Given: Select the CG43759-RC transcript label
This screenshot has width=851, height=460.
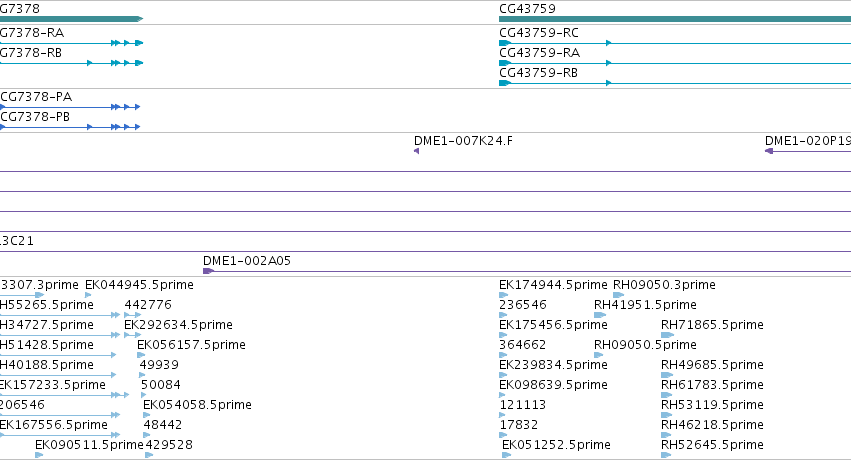Looking at the screenshot, I should click(538, 33).
